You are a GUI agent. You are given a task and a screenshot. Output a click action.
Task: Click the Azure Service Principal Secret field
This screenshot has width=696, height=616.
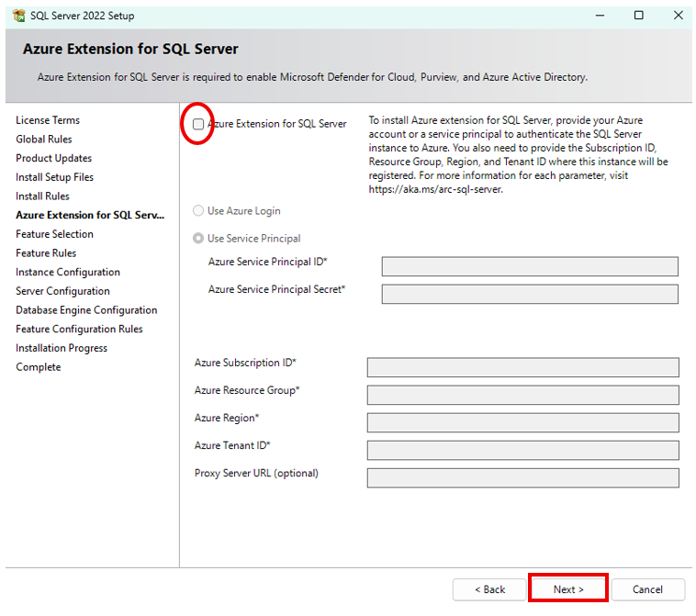coord(530,294)
